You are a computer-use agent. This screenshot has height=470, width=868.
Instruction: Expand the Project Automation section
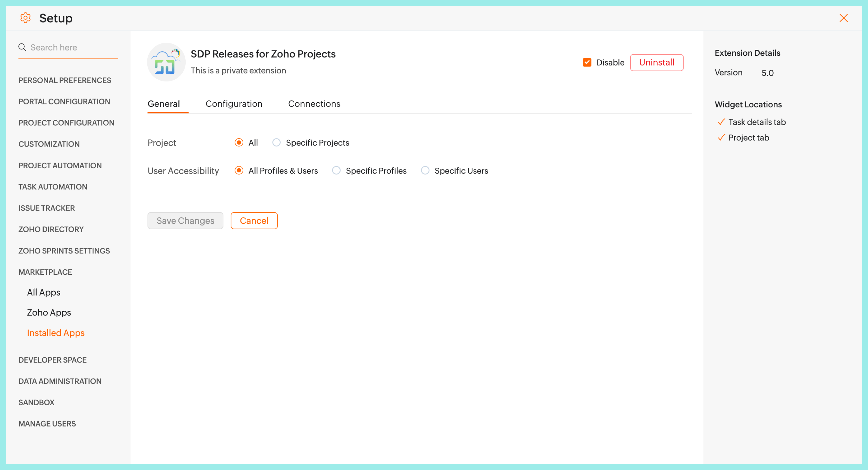(60, 166)
